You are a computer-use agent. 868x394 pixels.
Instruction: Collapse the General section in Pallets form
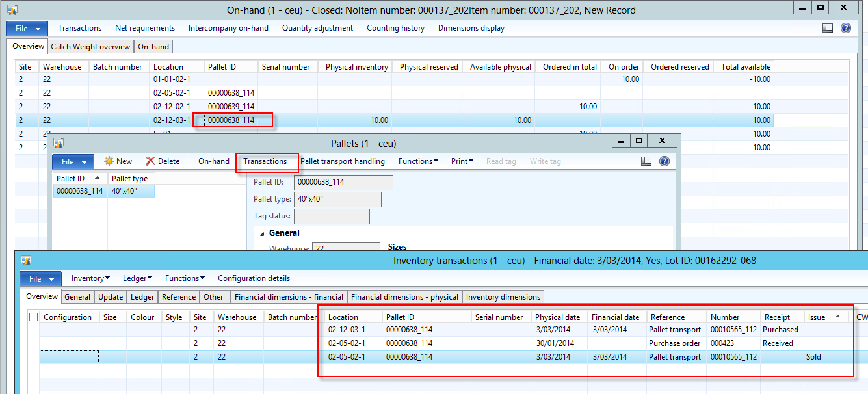263,233
